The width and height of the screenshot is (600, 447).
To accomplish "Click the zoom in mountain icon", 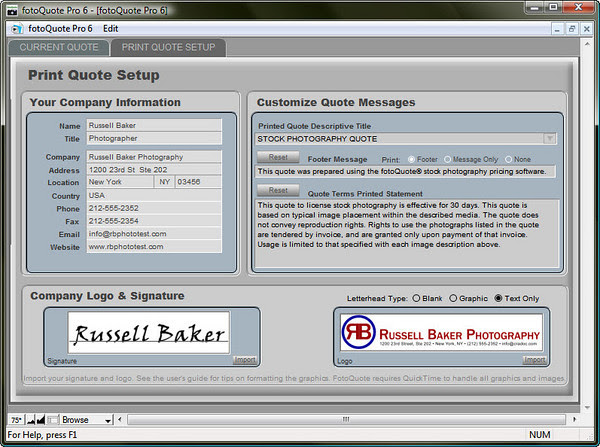I will pyautogui.click(x=41, y=420).
